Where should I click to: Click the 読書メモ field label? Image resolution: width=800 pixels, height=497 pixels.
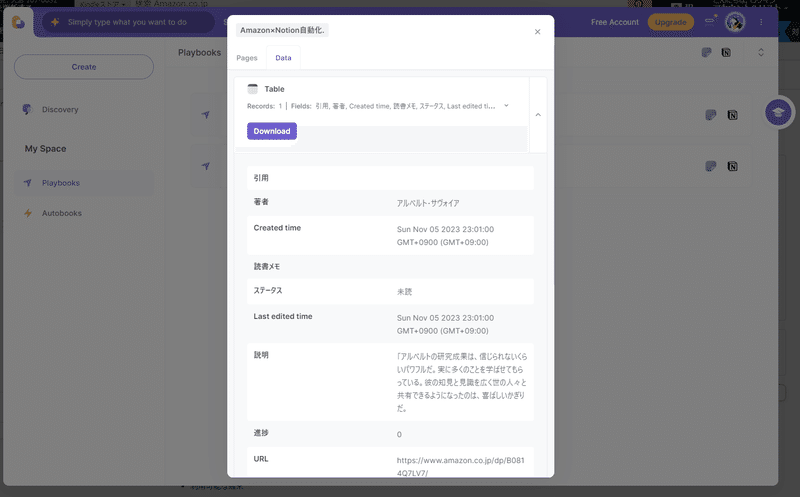coord(267,266)
